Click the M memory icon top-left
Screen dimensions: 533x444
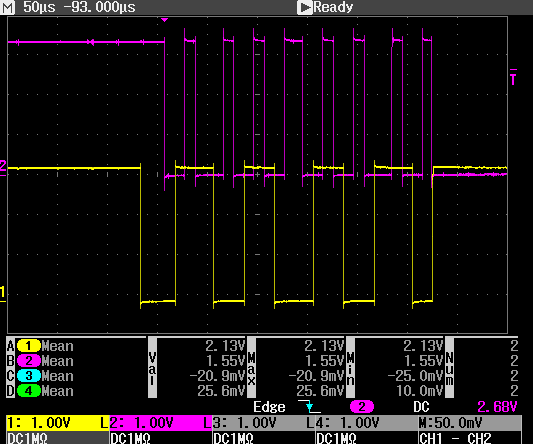pyautogui.click(x=7, y=7)
